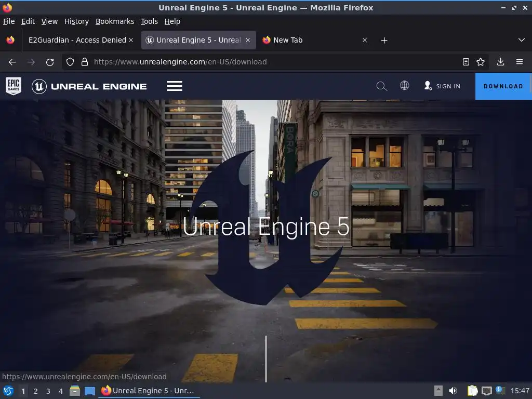This screenshot has width=532, height=399.
Task: Open the Bookmarks menu
Action: [x=115, y=21]
